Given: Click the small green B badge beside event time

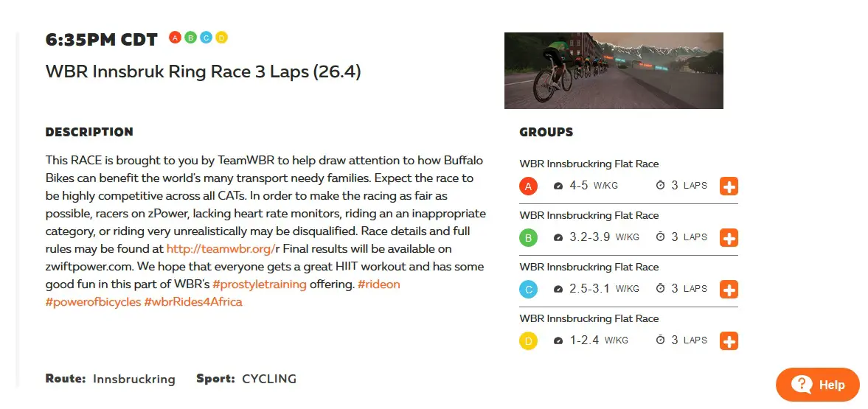Looking at the screenshot, I should click(190, 38).
